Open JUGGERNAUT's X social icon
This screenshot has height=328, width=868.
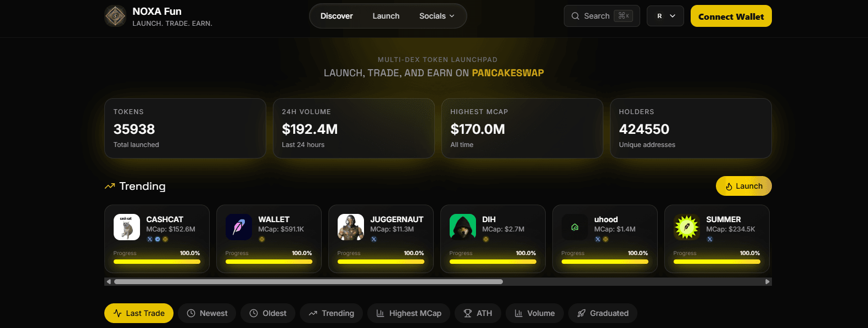click(373, 239)
